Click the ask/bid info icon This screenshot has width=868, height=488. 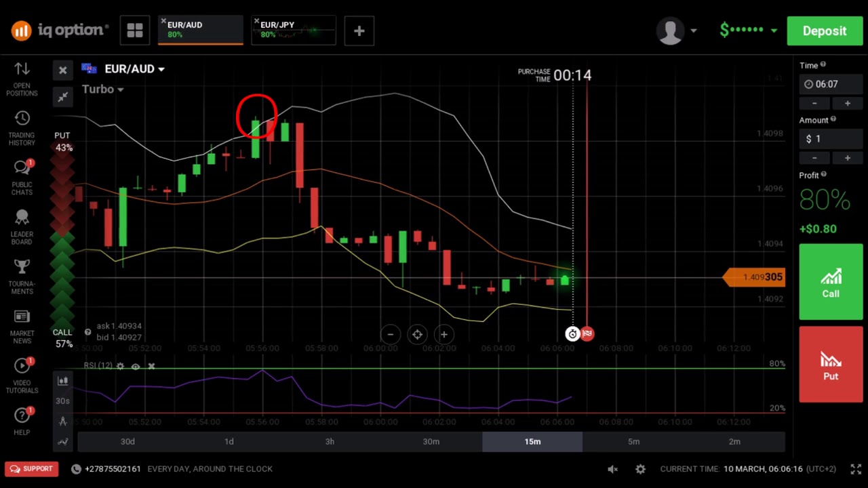coord(87,332)
